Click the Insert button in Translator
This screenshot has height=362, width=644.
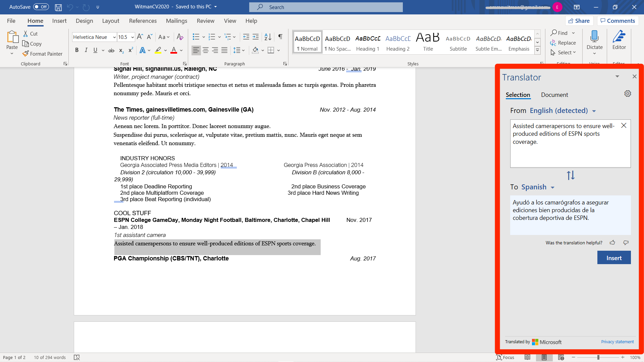614,257
